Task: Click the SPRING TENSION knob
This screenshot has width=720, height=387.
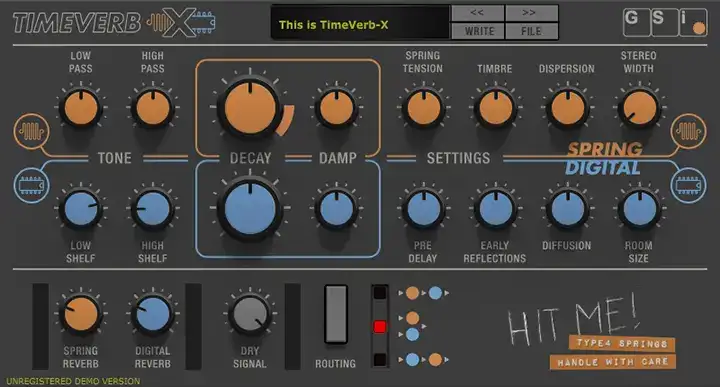Action: [x=423, y=108]
